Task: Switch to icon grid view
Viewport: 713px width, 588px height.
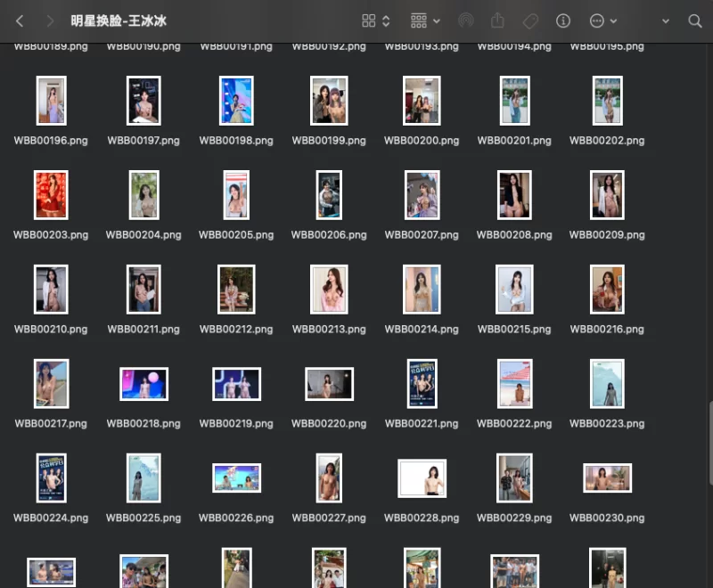Action: (368, 20)
